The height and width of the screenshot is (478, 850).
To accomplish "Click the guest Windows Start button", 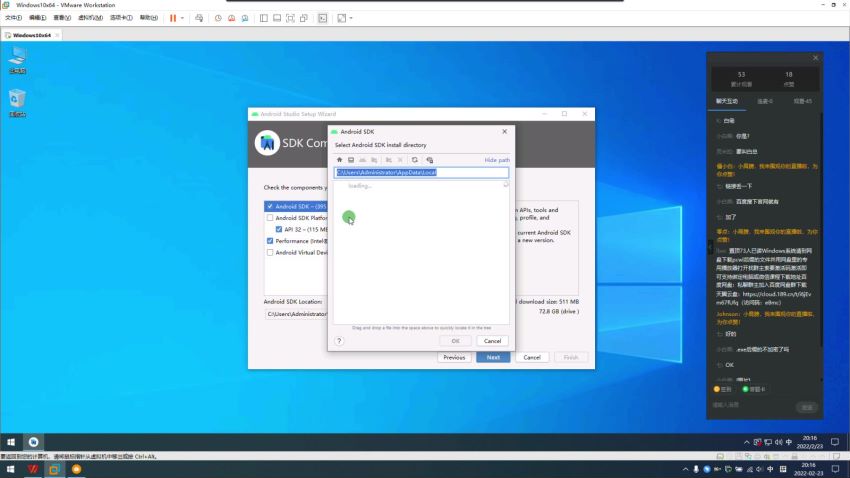I will tap(11, 442).
